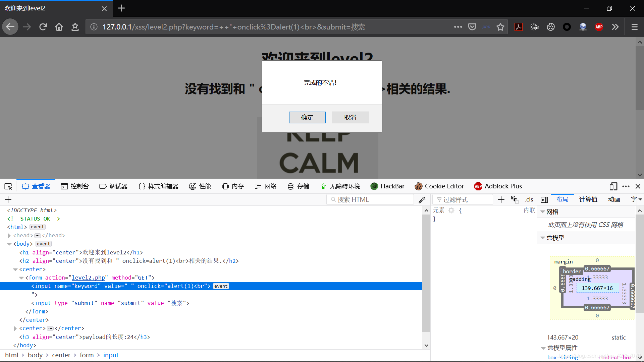Viewport: 644px width, 362px height.
Task: Follow the level2.php form action link
Action: [x=88, y=278]
